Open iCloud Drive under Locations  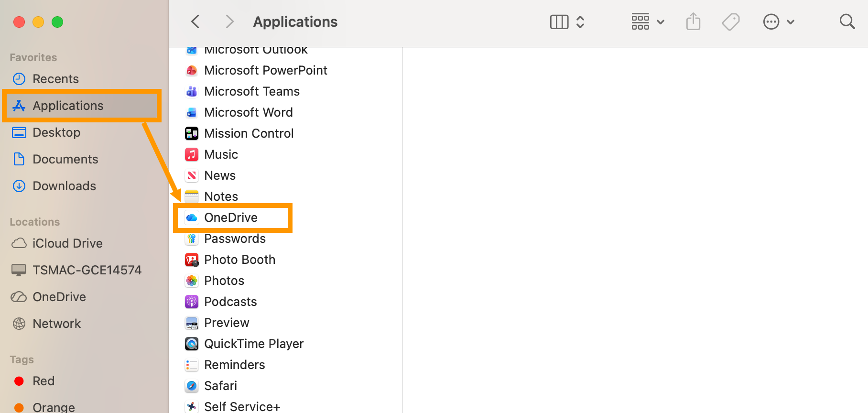(x=67, y=243)
